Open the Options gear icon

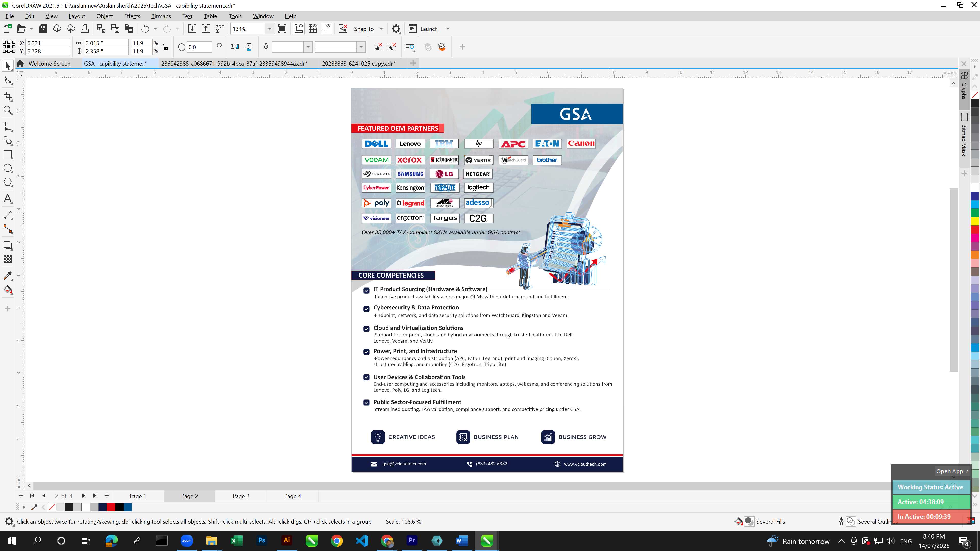pyautogui.click(x=396, y=29)
